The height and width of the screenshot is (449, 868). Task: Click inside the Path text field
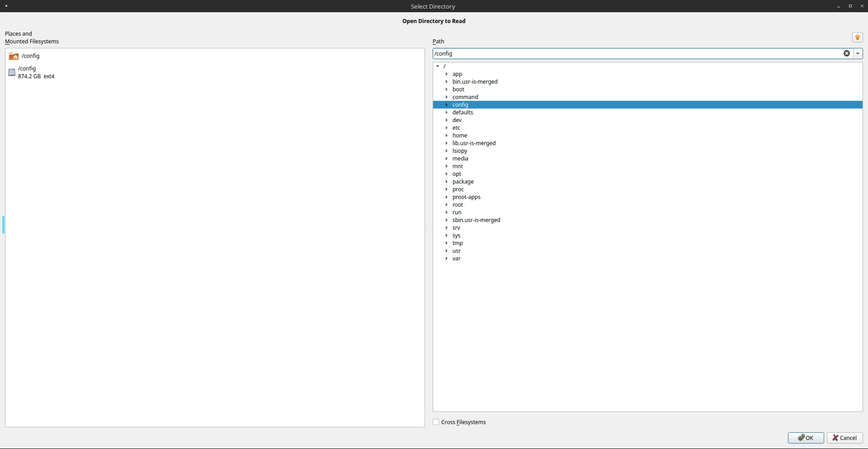click(633, 53)
